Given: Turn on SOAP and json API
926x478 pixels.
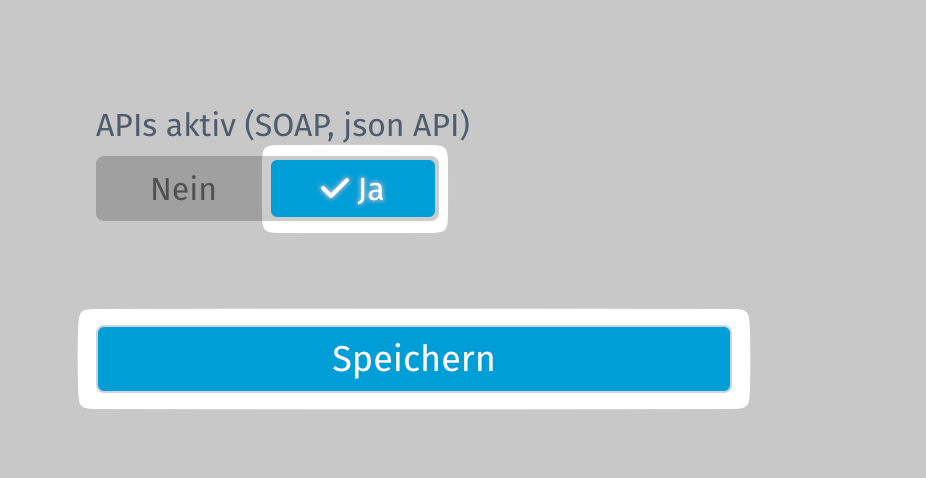Looking at the screenshot, I should click(x=353, y=188).
